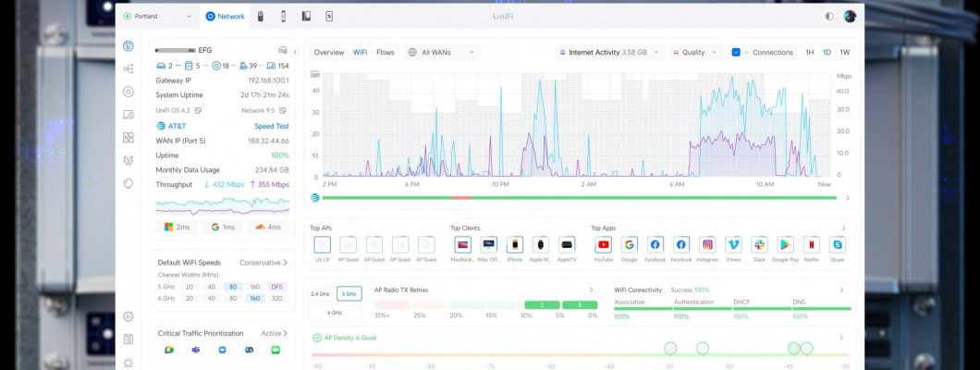
Task: Select the YouTube icon under Top Apps
Action: coord(604,245)
